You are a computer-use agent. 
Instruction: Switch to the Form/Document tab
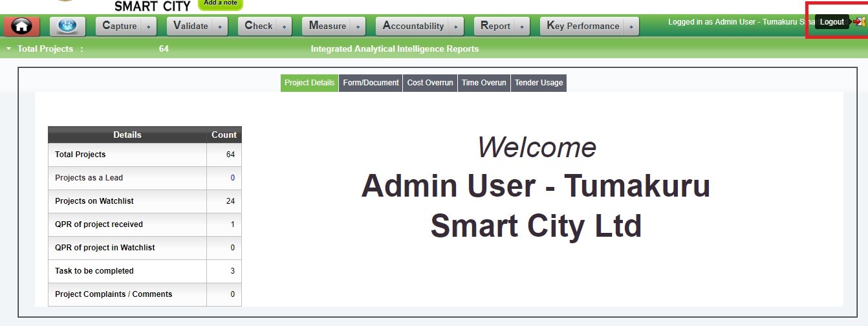point(371,83)
